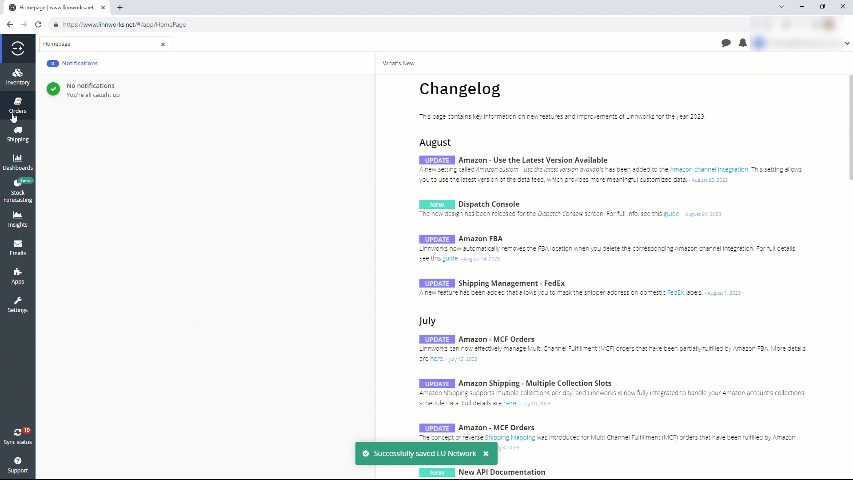Close the Homepage browser tab
Image resolution: width=853 pixels, height=480 pixels.
(103, 8)
